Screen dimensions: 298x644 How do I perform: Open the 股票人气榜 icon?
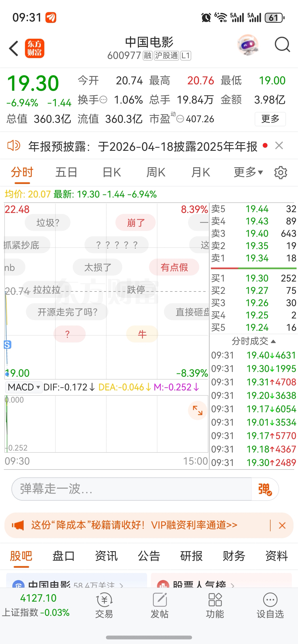point(163,585)
